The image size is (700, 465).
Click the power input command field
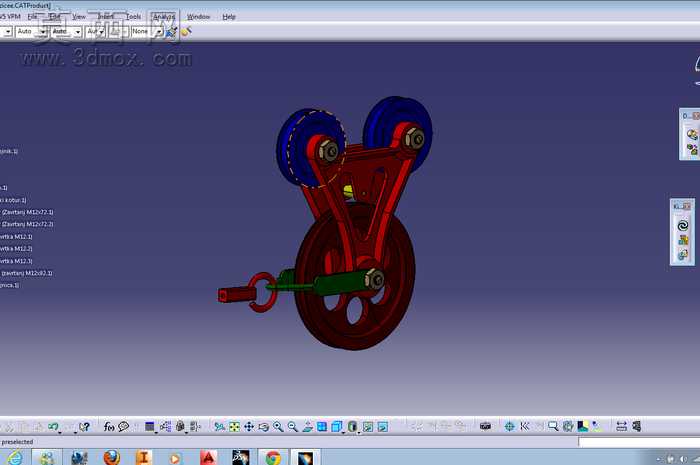[x=639, y=442]
